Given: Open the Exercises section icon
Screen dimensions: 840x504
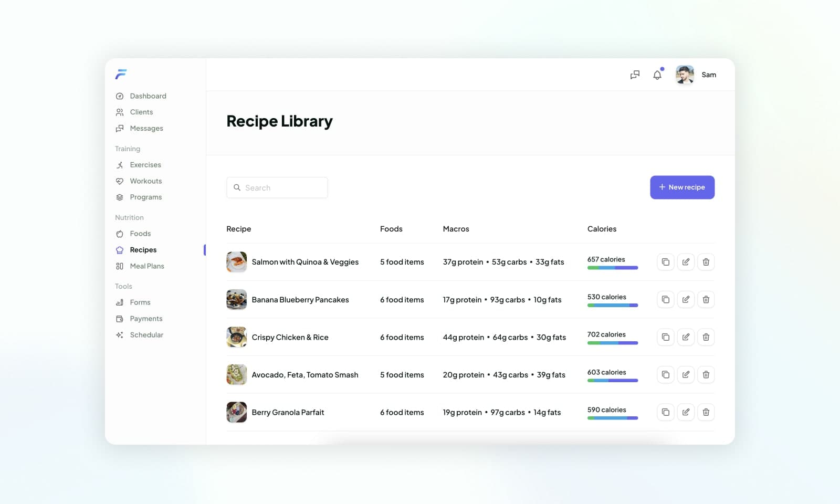Looking at the screenshot, I should coord(120,165).
